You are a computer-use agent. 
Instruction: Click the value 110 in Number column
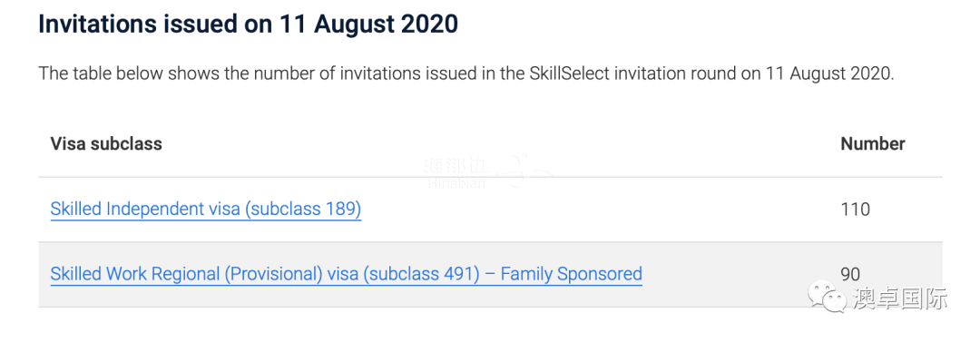(x=856, y=209)
